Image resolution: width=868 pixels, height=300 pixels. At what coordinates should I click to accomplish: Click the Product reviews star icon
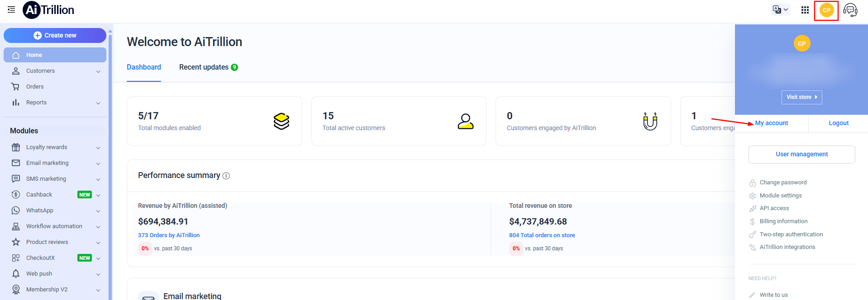[x=16, y=242]
